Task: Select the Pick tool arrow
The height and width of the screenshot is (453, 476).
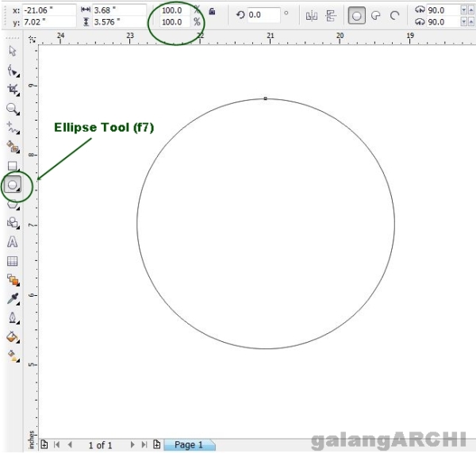Action: [x=13, y=51]
